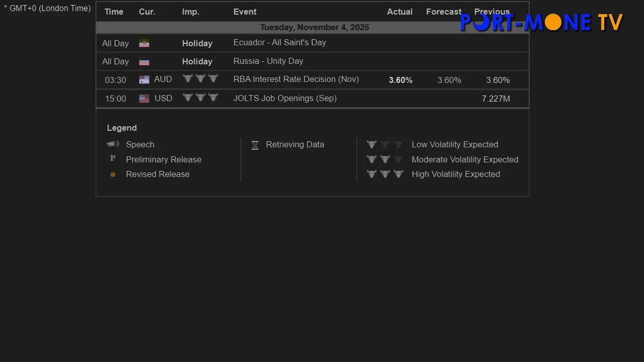Viewport: 644px width, 362px height.
Task: Click the Australian flag beside AUD
Action: (144, 79)
